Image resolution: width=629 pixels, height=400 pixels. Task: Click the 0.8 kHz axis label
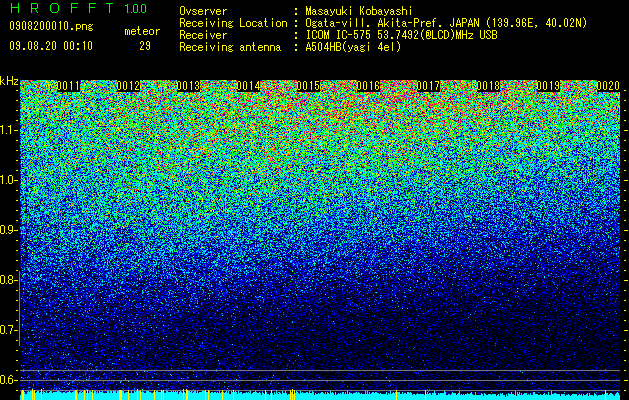coord(8,280)
